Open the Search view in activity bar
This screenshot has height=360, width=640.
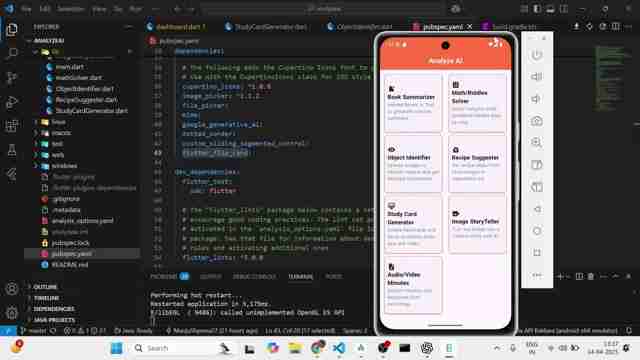pos(12,53)
